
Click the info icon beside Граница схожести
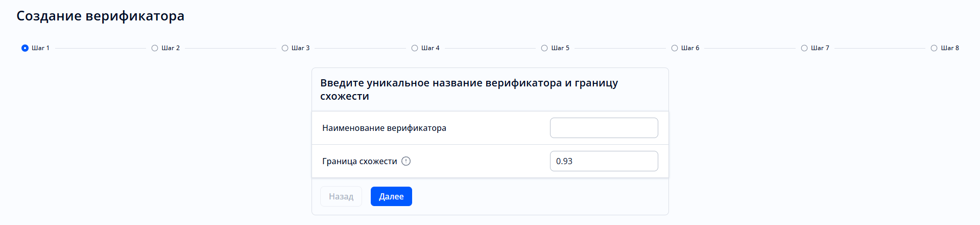(x=406, y=161)
